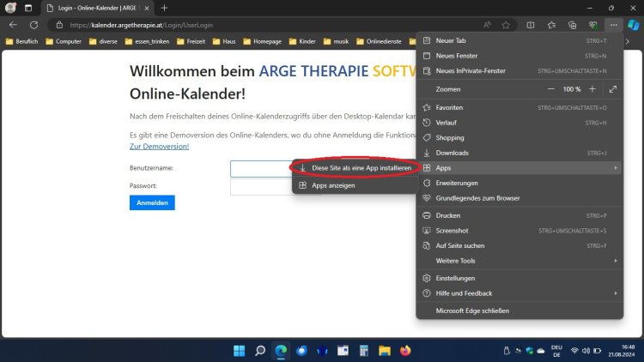Open a new tab with plus button

[x=164, y=8]
